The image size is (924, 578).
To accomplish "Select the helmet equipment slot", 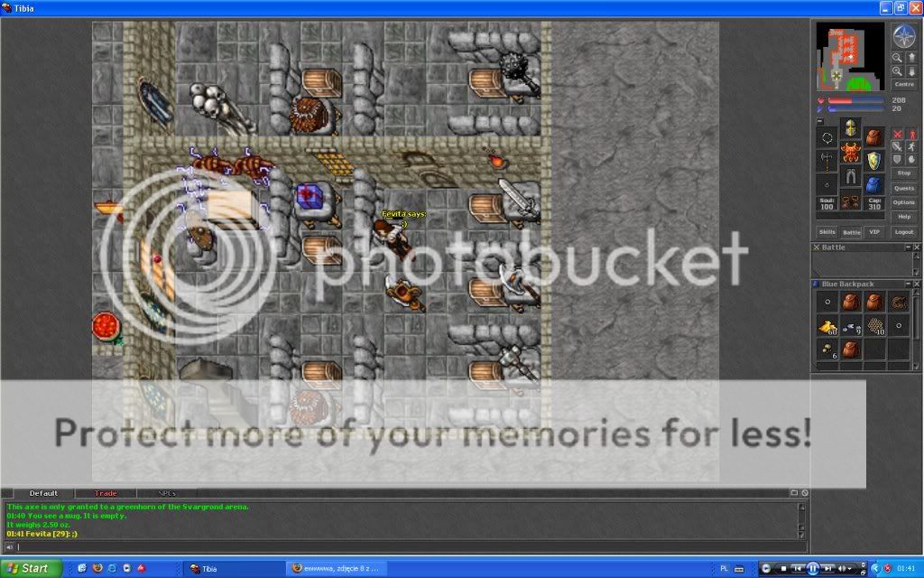I will point(850,128).
